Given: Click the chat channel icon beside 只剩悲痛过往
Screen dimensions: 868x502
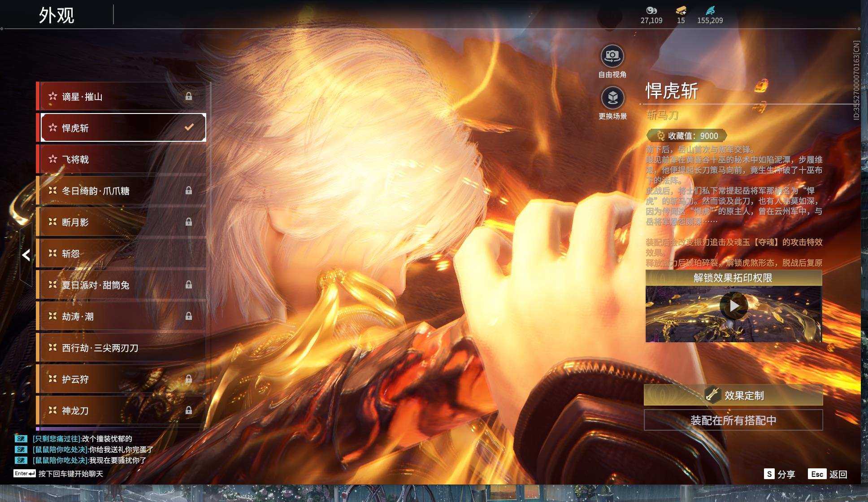Looking at the screenshot, I should 21,439.
